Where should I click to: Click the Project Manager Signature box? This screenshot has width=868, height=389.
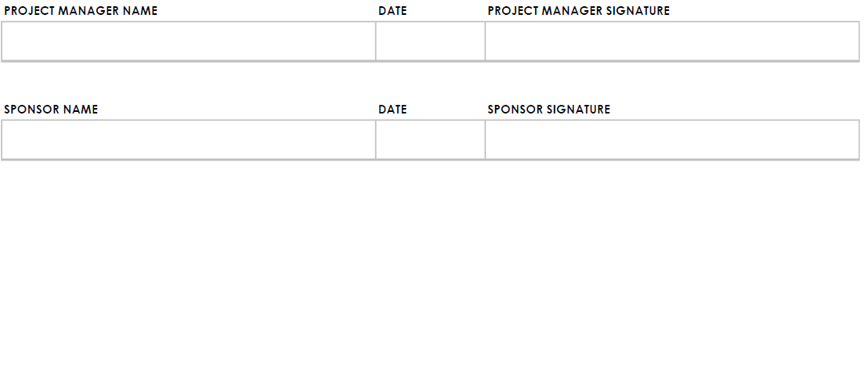672,41
